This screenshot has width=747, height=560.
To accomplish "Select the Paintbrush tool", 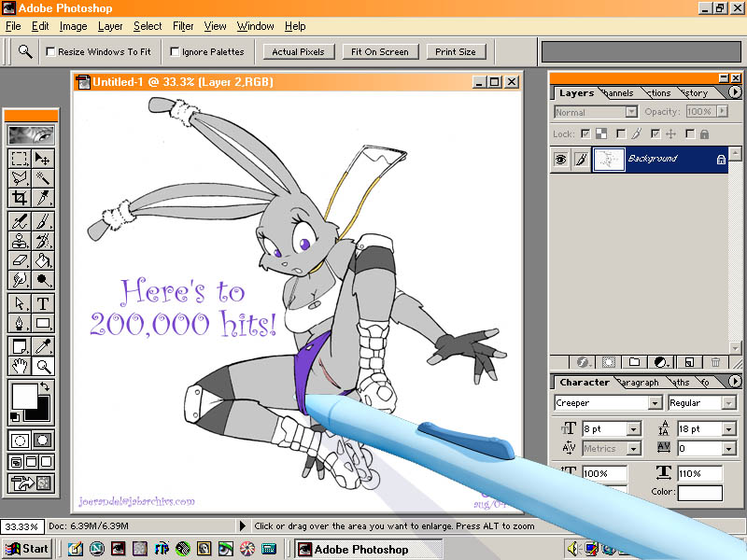I will [43, 221].
